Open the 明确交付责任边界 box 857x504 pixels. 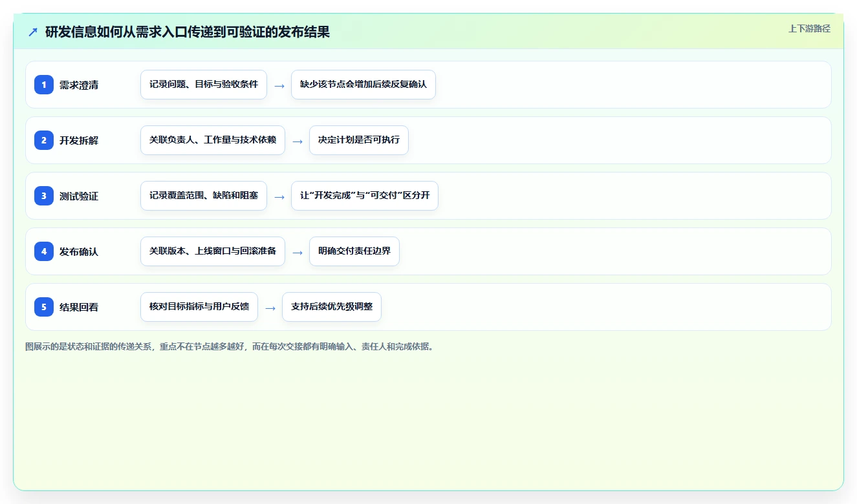[x=354, y=251]
